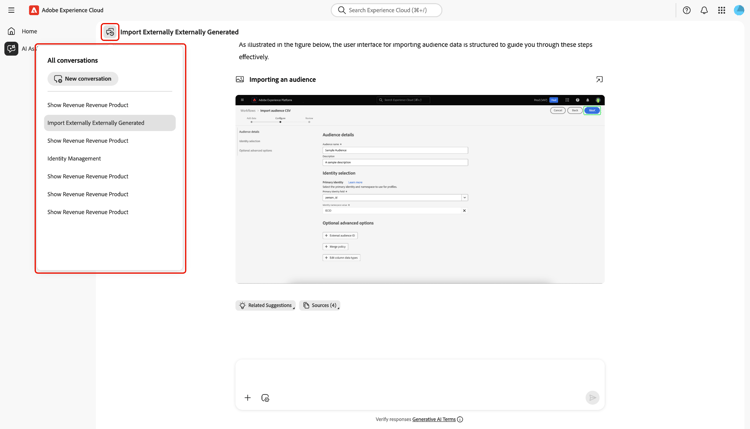This screenshot has height=429, width=750.
Task: Expand Sources (4)
Action: coord(320,305)
